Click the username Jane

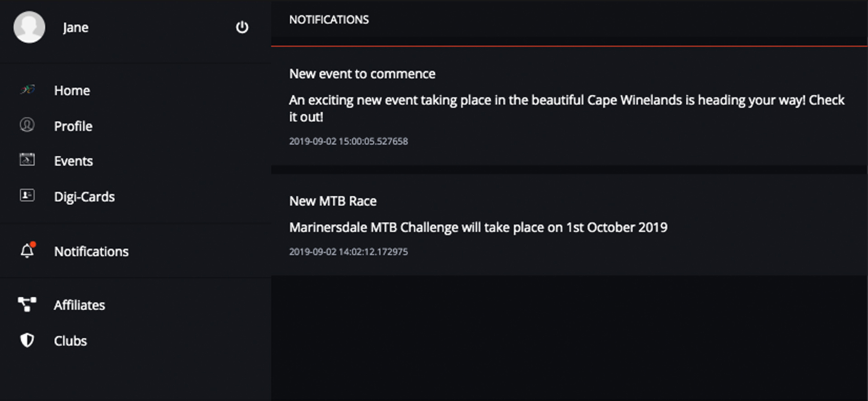(x=76, y=27)
